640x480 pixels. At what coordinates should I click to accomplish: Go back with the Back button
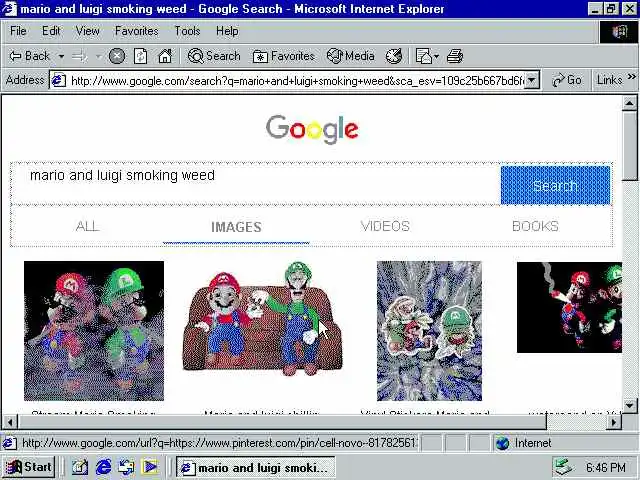click(x=29, y=56)
